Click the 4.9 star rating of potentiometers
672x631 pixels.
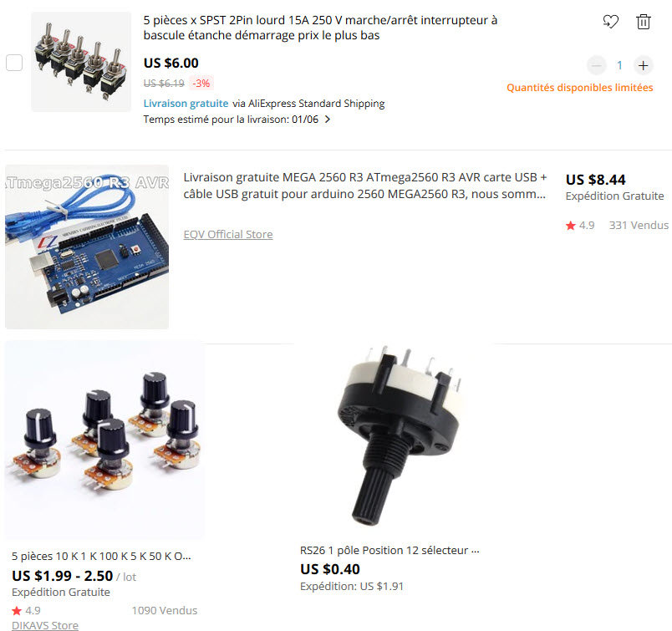[x=26, y=610]
